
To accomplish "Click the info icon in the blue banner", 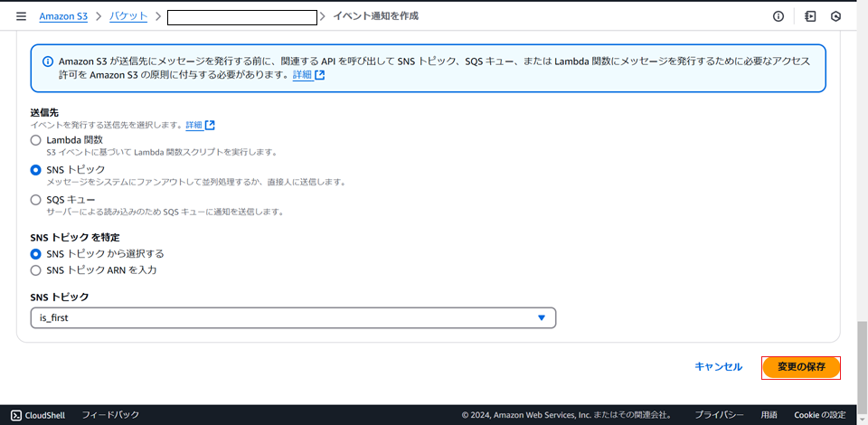I will [x=48, y=61].
